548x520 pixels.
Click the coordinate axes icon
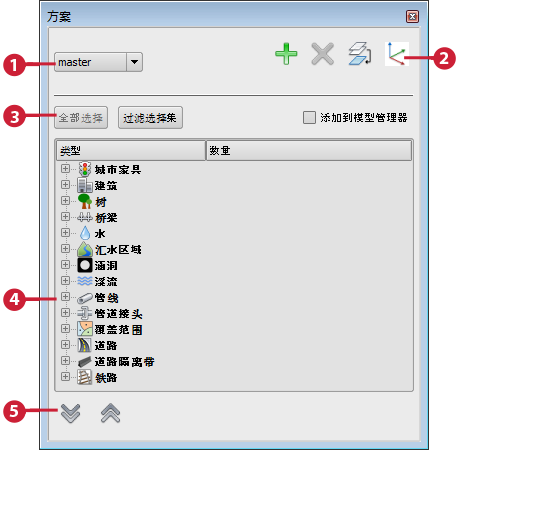[x=397, y=54]
